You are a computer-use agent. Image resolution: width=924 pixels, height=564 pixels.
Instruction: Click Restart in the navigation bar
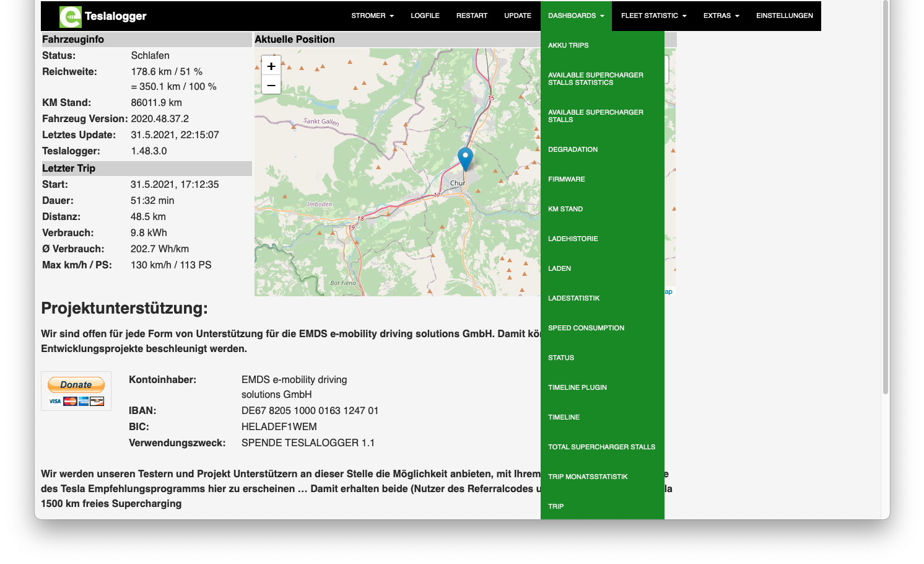[471, 15]
